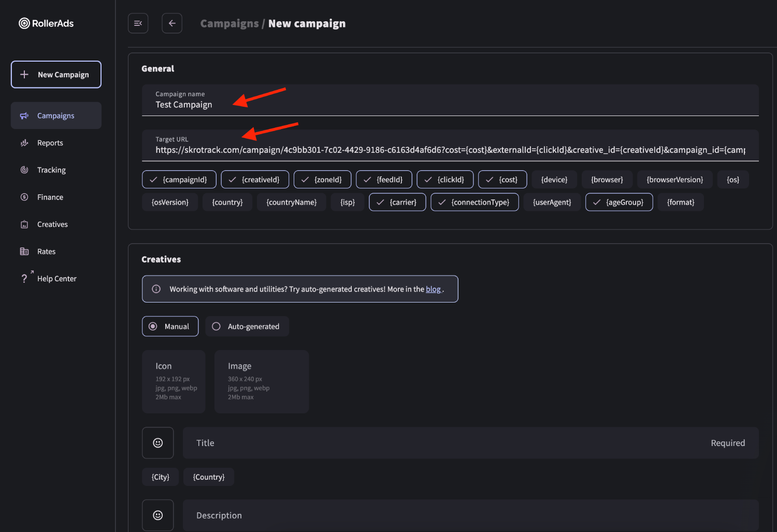This screenshot has width=777, height=532.
Task: Click the Campaigns megaphone icon
Action: point(24,116)
